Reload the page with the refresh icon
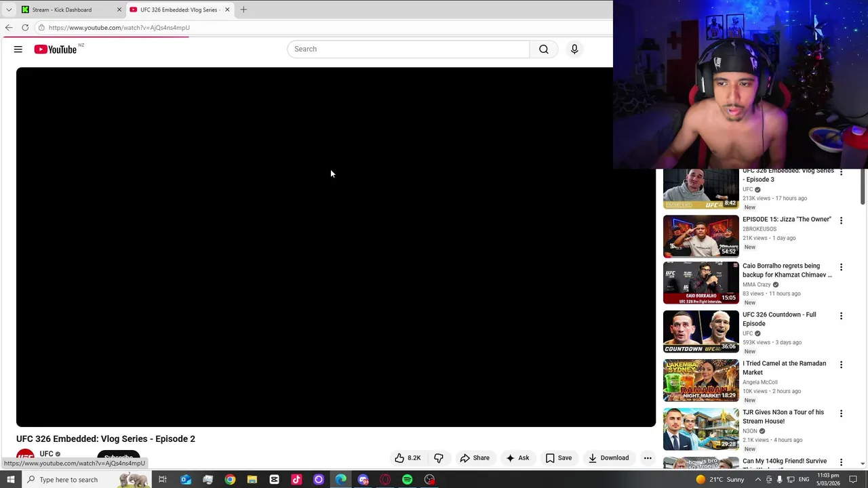Image resolution: width=868 pixels, height=488 pixels. pyautogui.click(x=25, y=28)
